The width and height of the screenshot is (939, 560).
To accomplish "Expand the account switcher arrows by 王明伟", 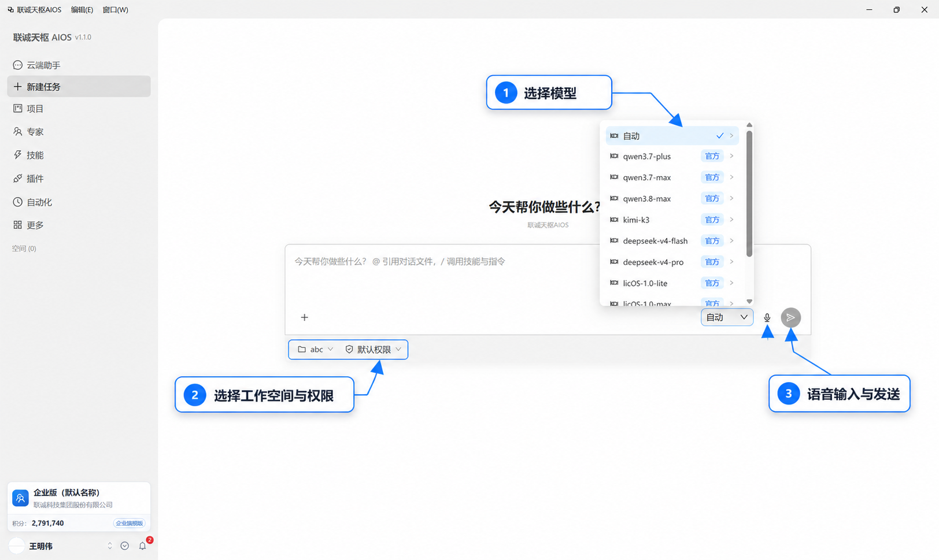I will (110, 546).
